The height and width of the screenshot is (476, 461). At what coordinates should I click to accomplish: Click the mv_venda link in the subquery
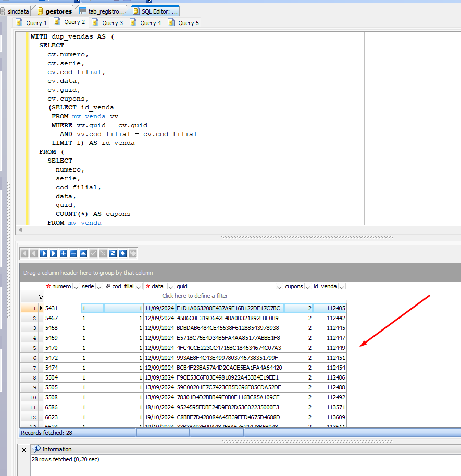(x=89, y=116)
